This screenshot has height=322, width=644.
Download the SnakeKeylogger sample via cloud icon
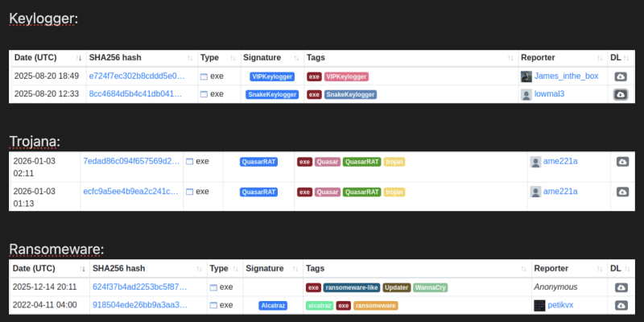(621, 94)
